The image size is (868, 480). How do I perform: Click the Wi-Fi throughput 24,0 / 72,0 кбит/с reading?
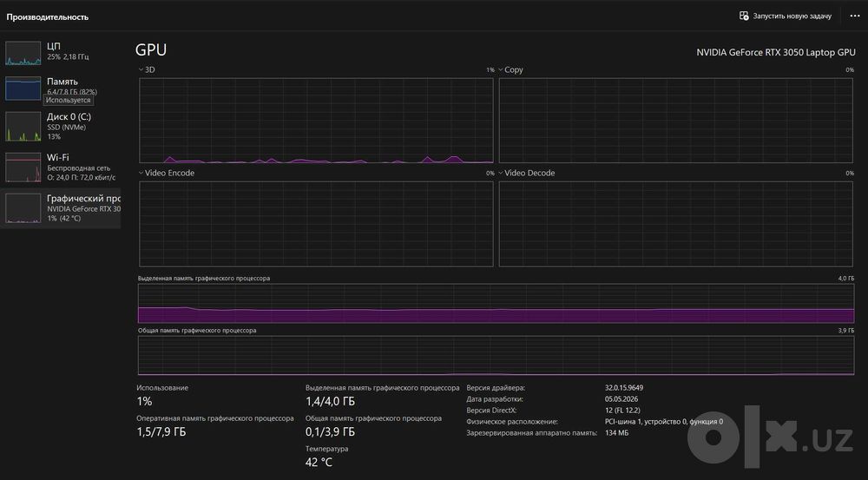tap(82, 178)
